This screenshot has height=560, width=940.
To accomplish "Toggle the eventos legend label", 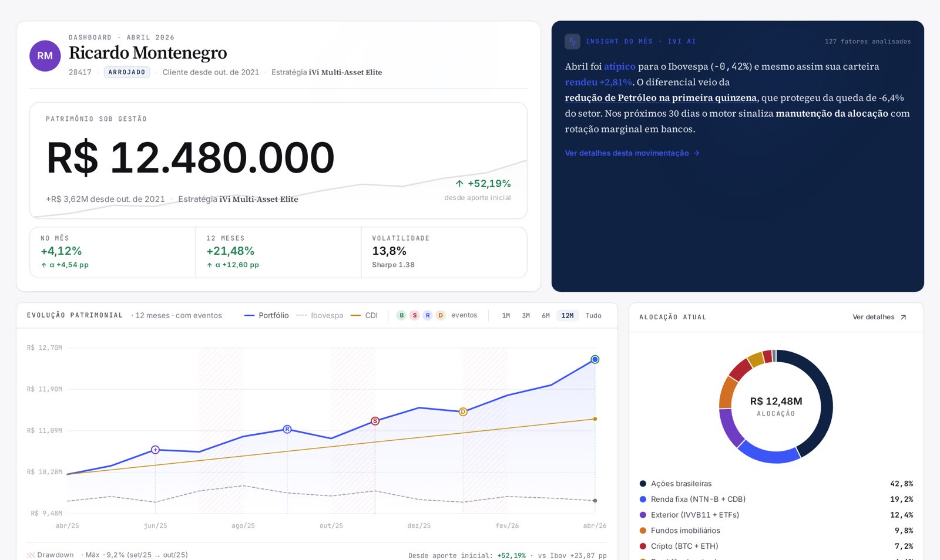I will pos(464,315).
